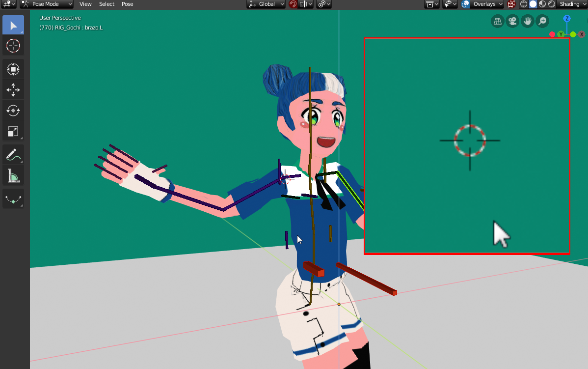This screenshot has width=588, height=369.
Task: Activate the Annotate pencil tool
Action: 13,155
